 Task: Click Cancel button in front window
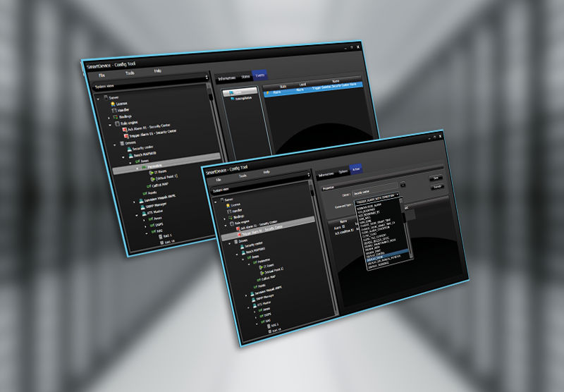pos(437,187)
